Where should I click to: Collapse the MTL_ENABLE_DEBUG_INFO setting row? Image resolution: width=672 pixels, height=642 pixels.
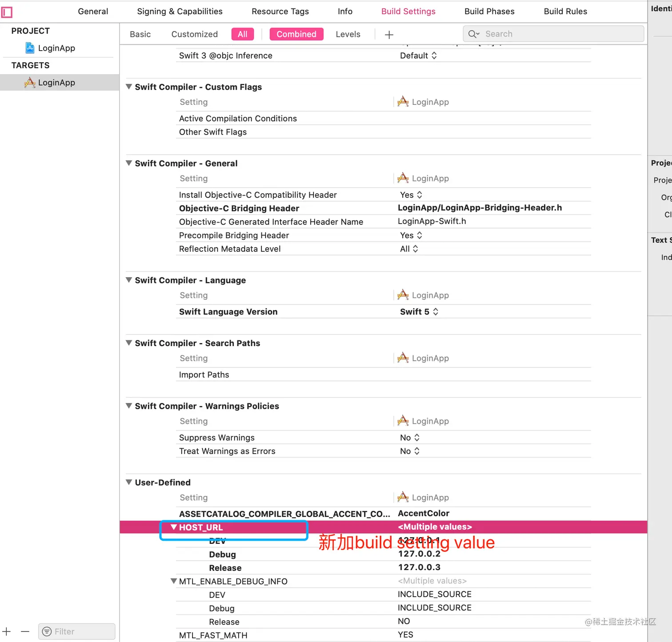click(x=174, y=581)
